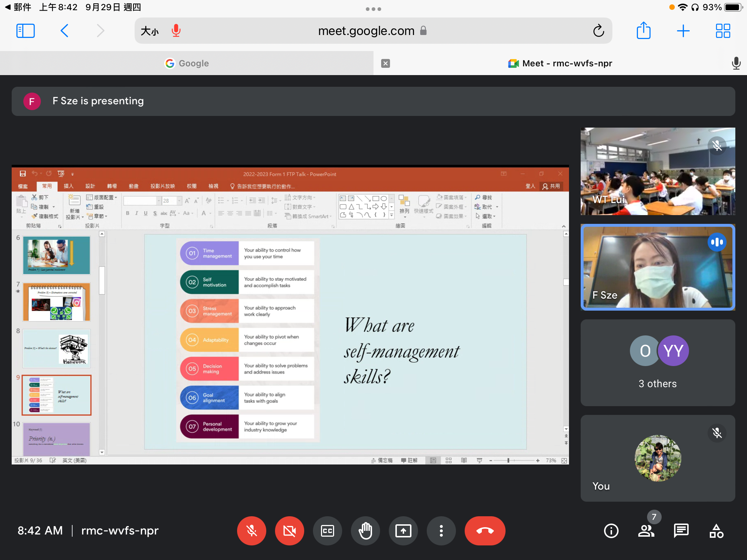747x560 pixels.
Task: Open Safari tab overview grid
Action: tap(723, 31)
